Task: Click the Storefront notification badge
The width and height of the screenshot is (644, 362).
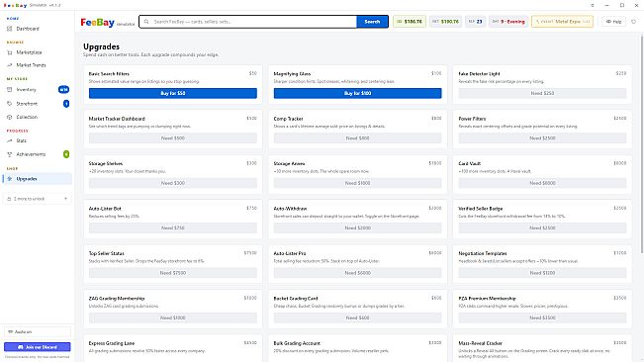Action: tap(66, 104)
